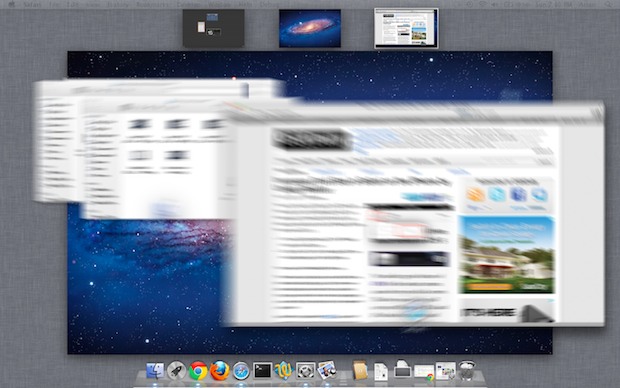Open Launchpad rocket icon in Dock
620x388 pixels.
coord(176,371)
